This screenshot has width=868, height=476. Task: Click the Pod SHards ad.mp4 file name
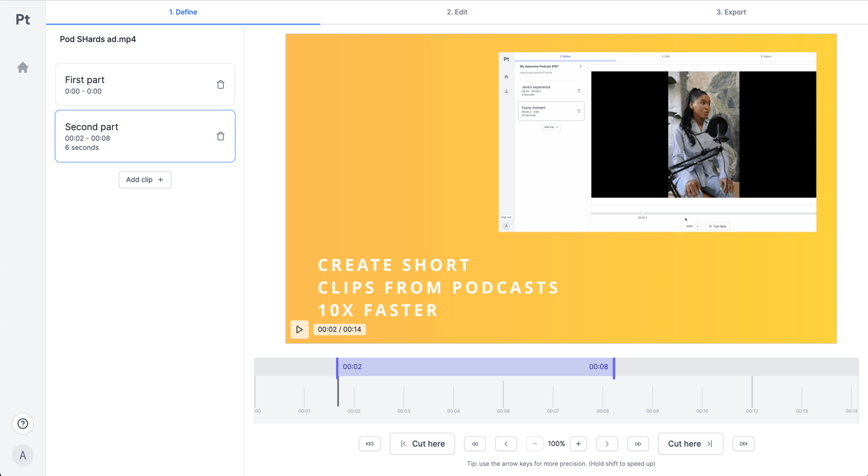click(98, 39)
